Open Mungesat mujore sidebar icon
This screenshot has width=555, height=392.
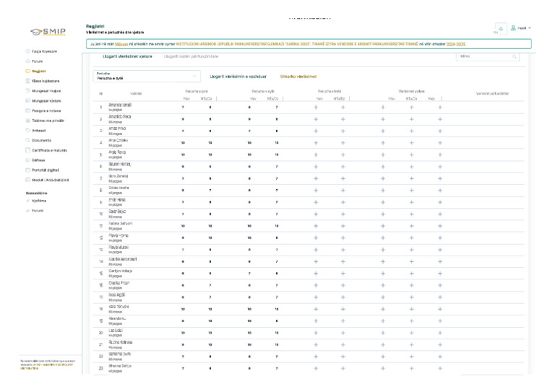point(27,92)
